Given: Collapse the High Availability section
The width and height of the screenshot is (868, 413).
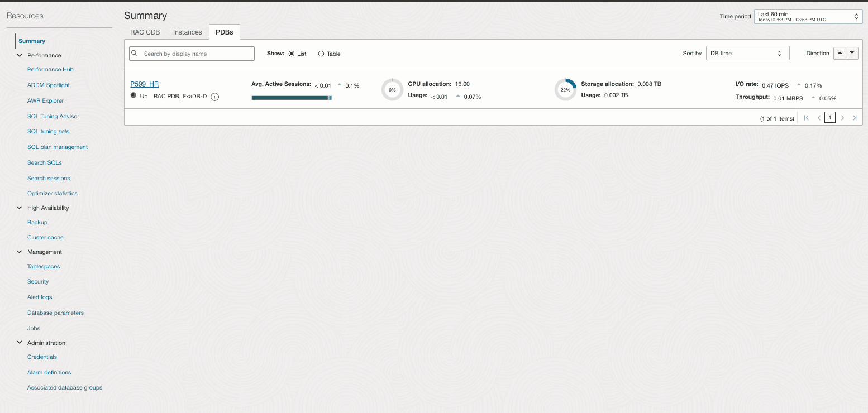Looking at the screenshot, I should tap(20, 208).
